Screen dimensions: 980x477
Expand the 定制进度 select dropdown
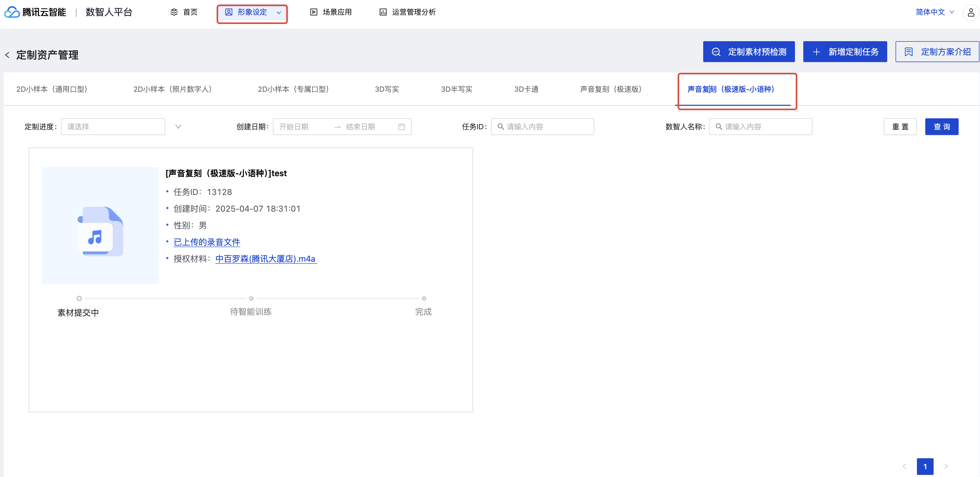[113, 127]
